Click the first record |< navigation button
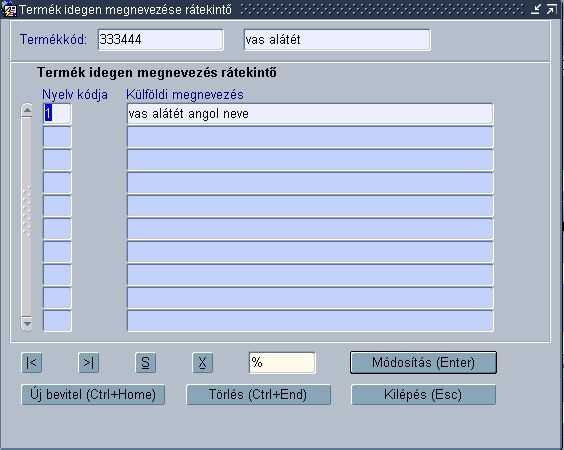 click(32, 363)
